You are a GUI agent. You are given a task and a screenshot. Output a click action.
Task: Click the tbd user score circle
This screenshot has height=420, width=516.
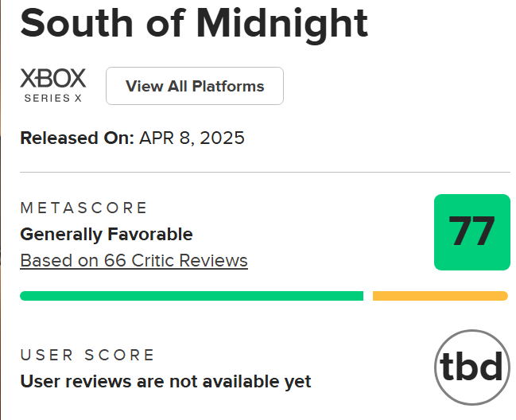pos(471,367)
